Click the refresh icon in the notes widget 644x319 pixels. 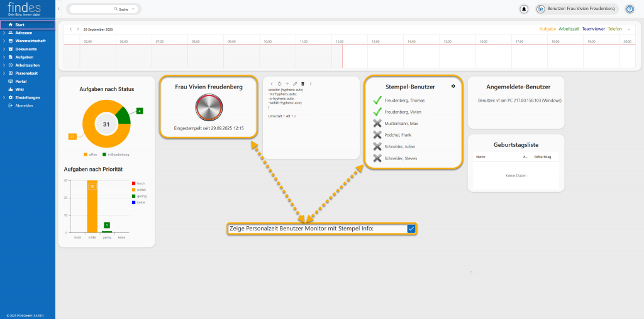(x=279, y=84)
